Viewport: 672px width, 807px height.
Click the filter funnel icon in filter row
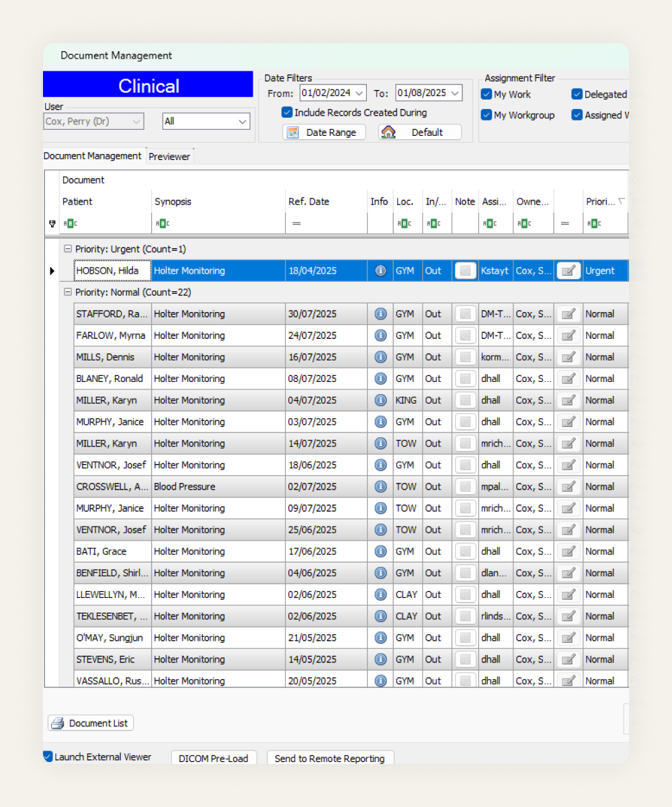point(52,223)
